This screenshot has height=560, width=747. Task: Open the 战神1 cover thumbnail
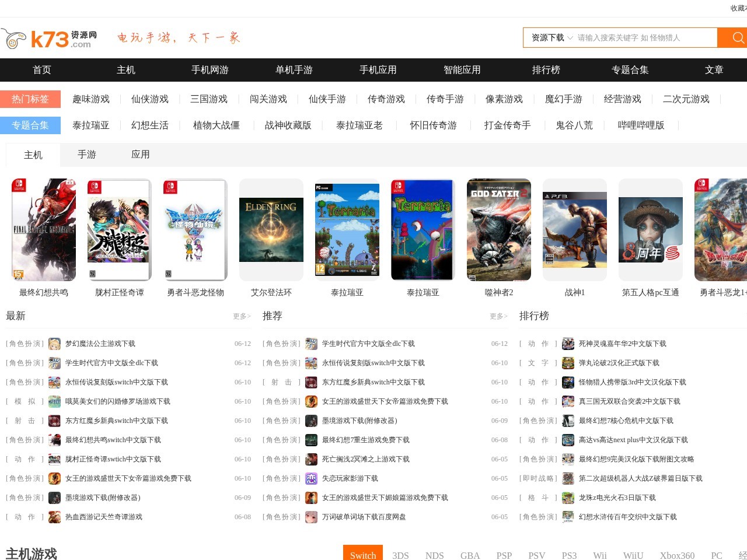coord(575,230)
